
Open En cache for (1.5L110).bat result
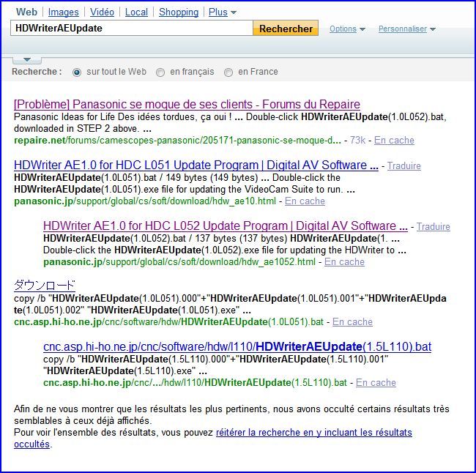(376, 382)
